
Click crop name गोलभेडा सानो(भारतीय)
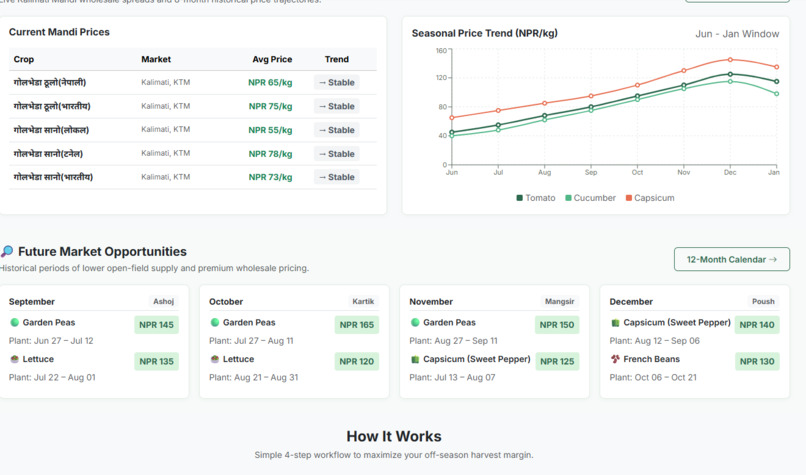click(53, 177)
